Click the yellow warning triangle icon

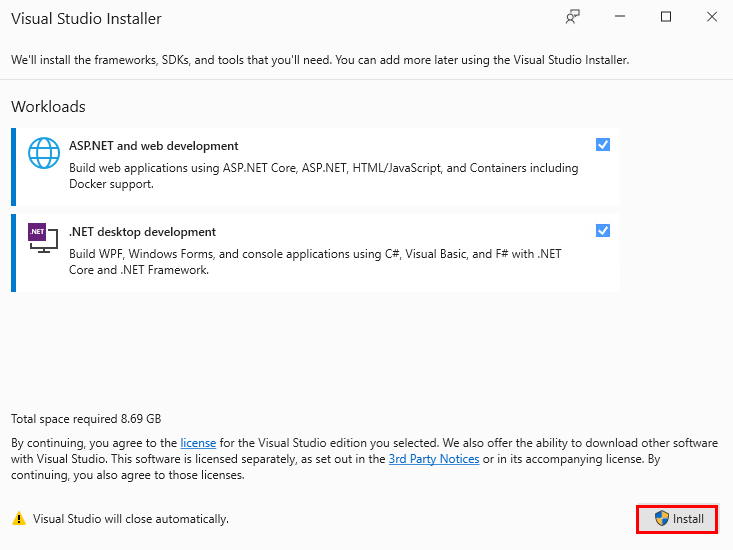pyautogui.click(x=19, y=518)
